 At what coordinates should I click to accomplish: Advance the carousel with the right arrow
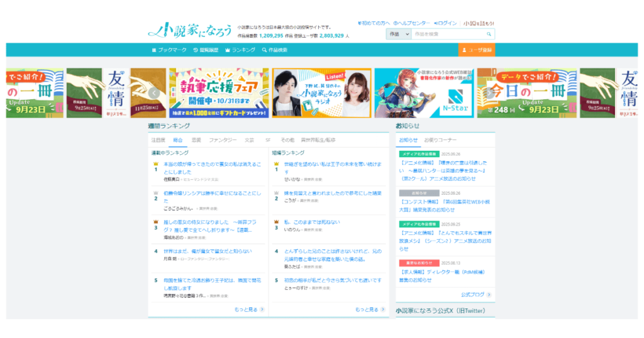click(x=490, y=93)
